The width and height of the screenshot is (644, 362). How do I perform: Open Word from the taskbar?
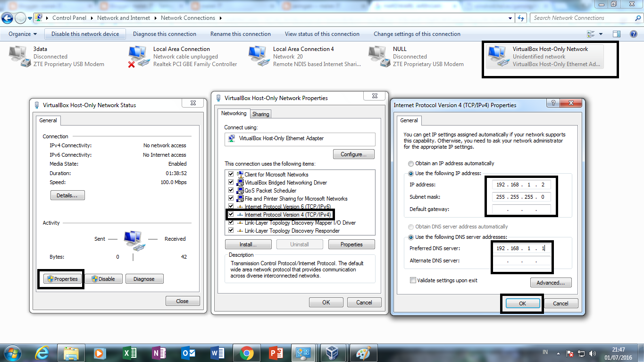point(217,353)
